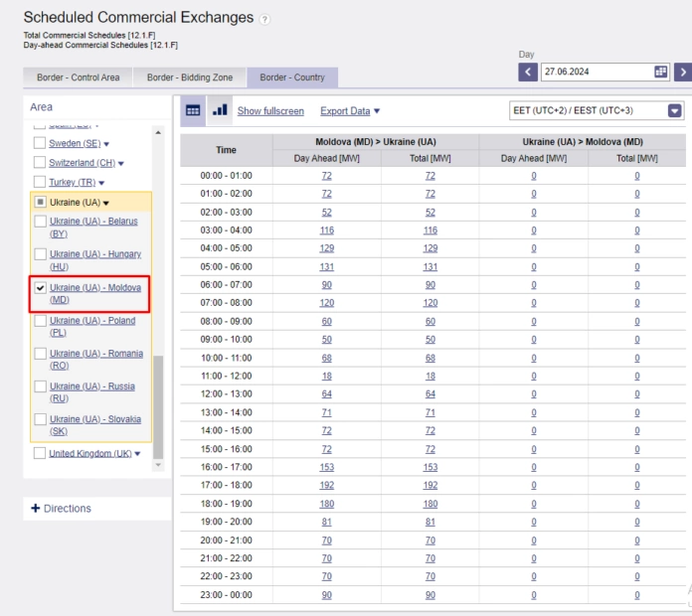The image size is (692, 616).
Task: Open Day Ahead value 68 at 10:00 - 11:00
Action: [326, 358]
